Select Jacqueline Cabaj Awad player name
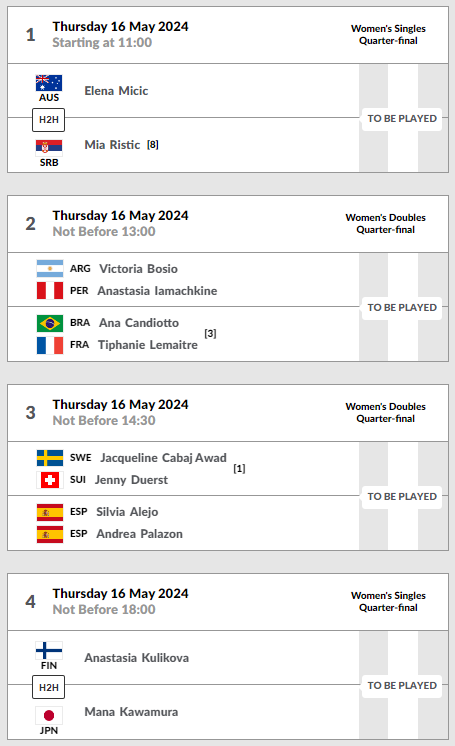This screenshot has height=746, width=455. [x=163, y=458]
